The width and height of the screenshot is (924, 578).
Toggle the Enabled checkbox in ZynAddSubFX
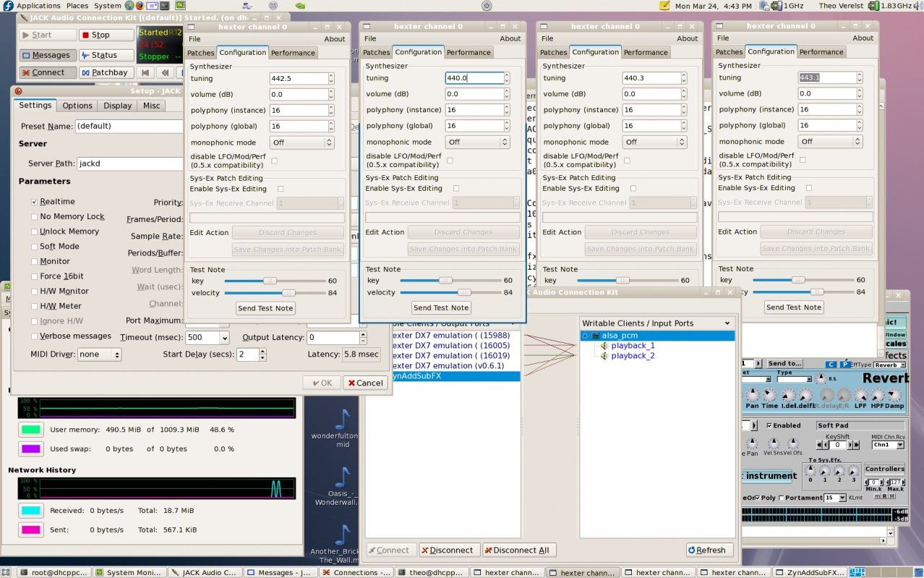[769, 425]
